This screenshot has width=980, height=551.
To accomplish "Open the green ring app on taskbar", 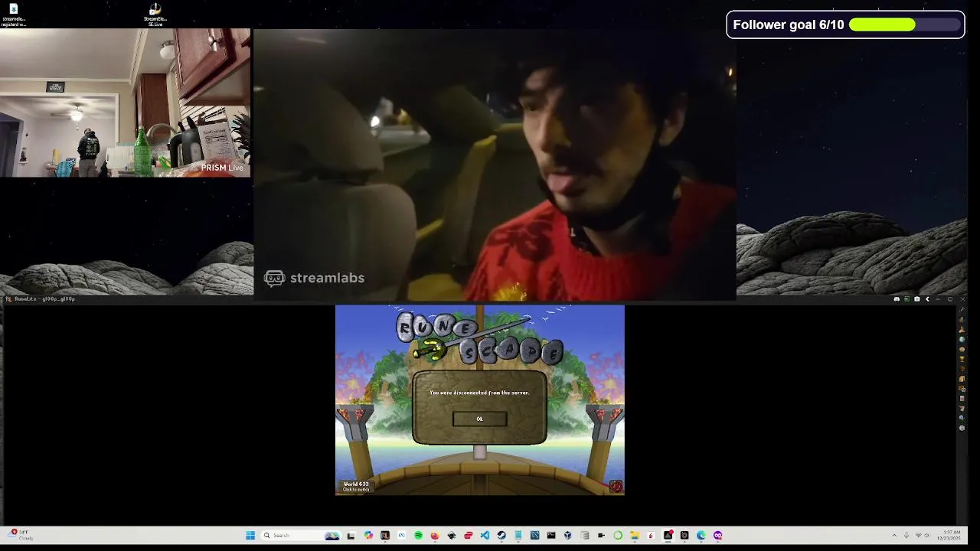I will coord(618,535).
